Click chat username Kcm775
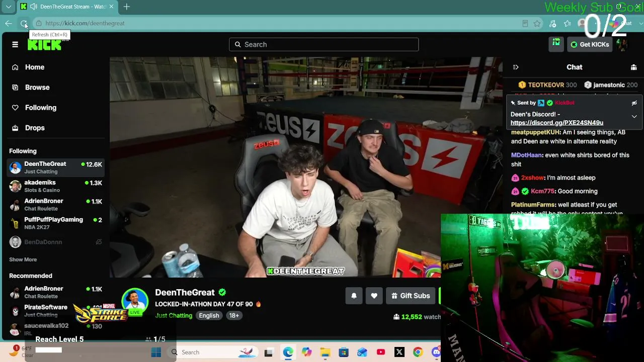Screen dimensions: 644x362 (542, 192)
